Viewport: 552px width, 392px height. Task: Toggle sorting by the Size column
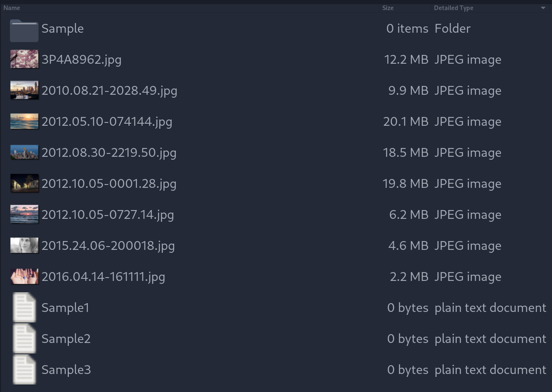click(x=387, y=8)
